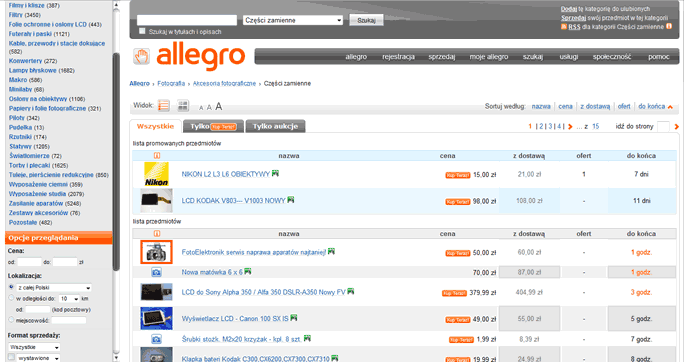Click the Szukaj search button
The height and width of the screenshot is (362, 684).
tap(366, 20)
